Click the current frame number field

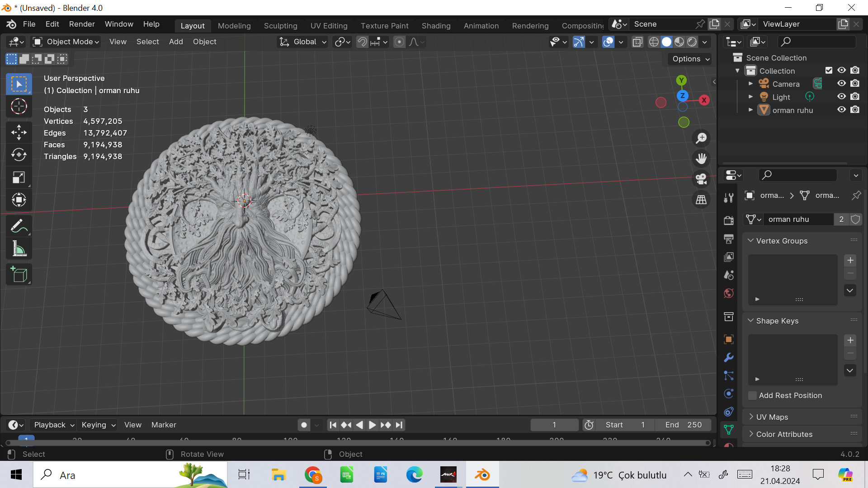pos(554,425)
